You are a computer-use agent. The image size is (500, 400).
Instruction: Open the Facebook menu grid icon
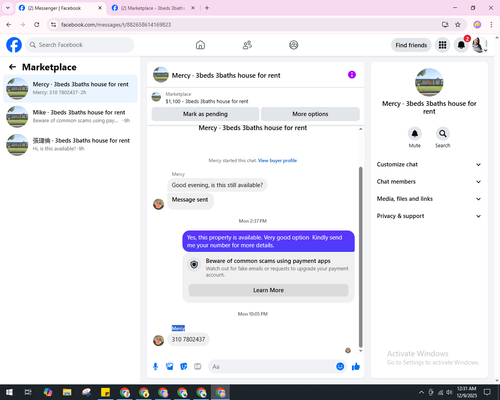pyautogui.click(x=442, y=45)
